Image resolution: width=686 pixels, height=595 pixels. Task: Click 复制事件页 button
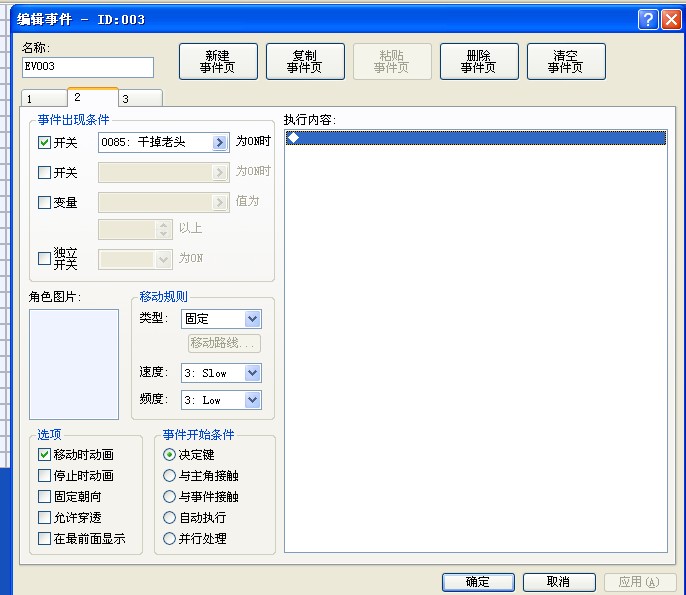pyautogui.click(x=305, y=61)
